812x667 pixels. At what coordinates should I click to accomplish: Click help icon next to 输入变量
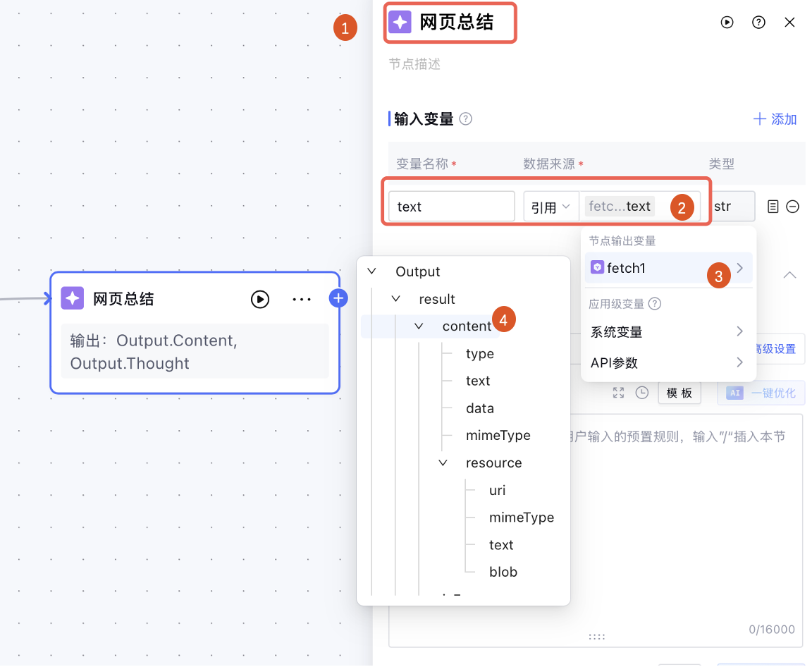[x=466, y=119]
